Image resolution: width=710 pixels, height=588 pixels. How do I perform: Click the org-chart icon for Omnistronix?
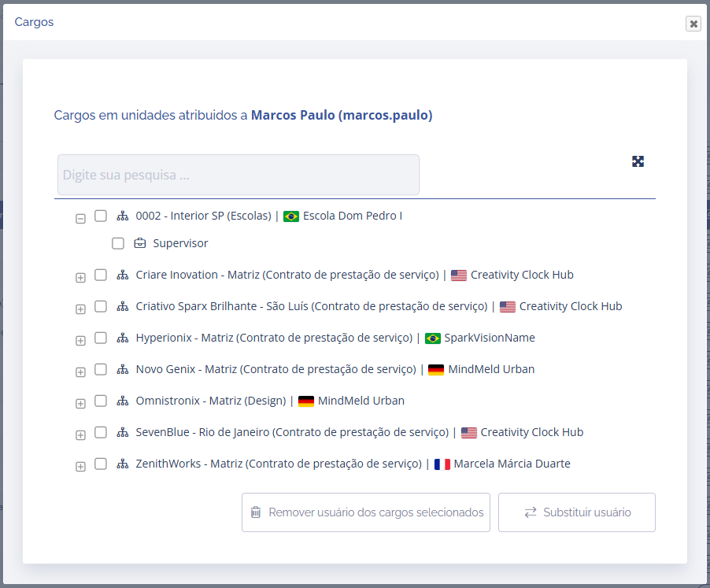click(x=122, y=401)
